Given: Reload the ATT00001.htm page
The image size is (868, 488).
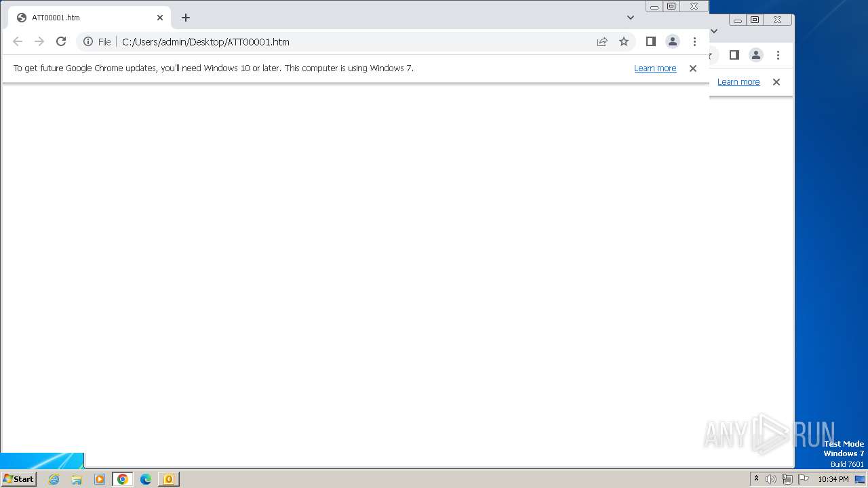Looking at the screenshot, I should coord(61,41).
